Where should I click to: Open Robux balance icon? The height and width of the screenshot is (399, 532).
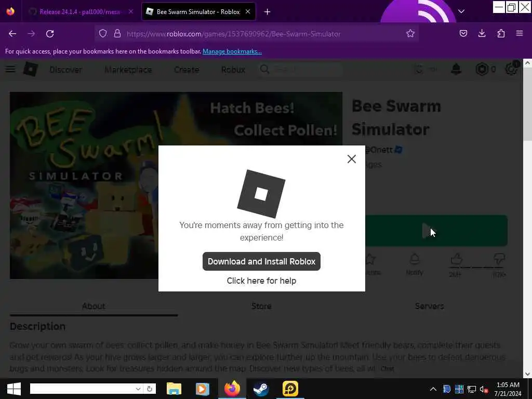[482, 69]
